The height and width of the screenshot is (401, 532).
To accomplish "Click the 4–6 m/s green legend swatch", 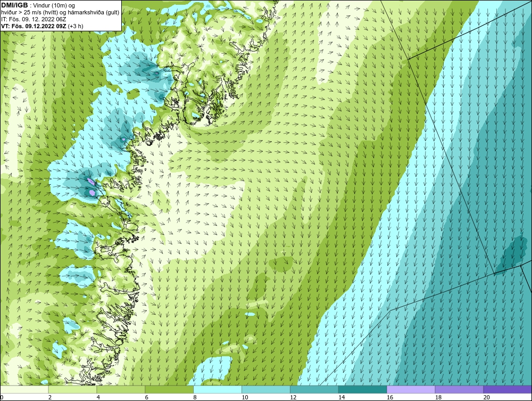I will tap(121, 389).
